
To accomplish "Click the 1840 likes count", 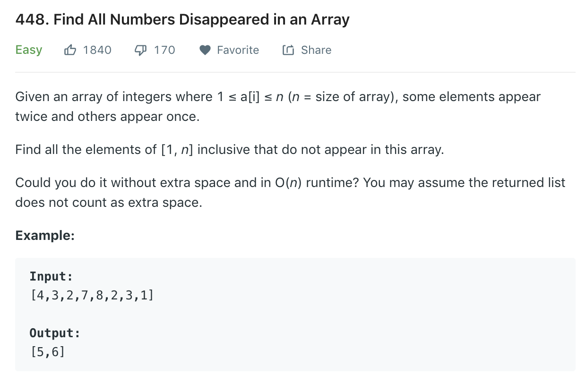I will click(x=97, y=50).
